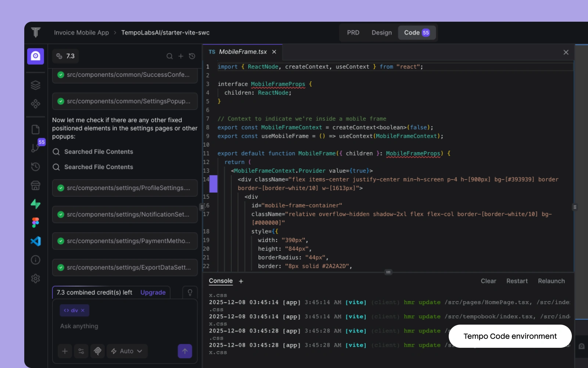Click the right-side editor resize handle
Image resolution: width=588 pixels, height=368 pixels.
[575, 207]
